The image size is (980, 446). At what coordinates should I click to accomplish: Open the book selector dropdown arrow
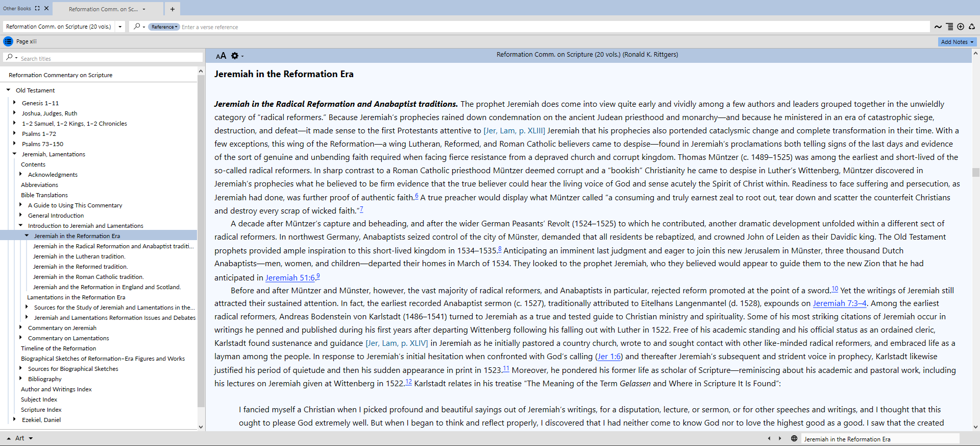(x=120, y=27)
